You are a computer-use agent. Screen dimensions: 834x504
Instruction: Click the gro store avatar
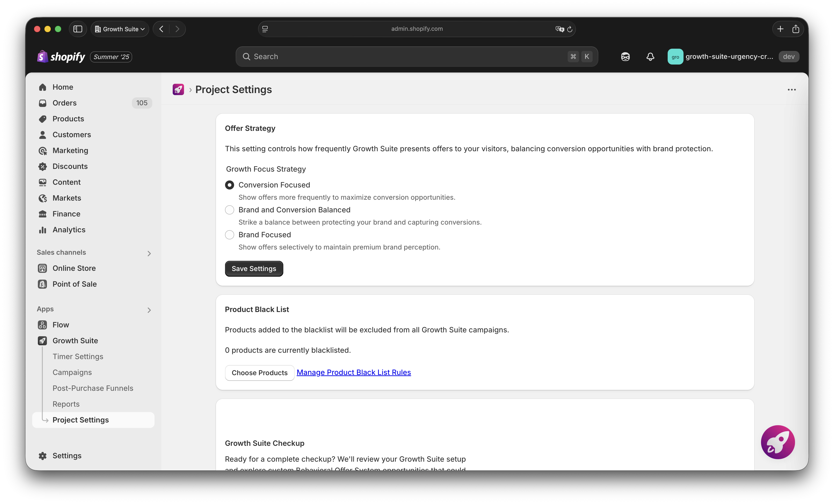pyautogui.click(x=675, y=56)
